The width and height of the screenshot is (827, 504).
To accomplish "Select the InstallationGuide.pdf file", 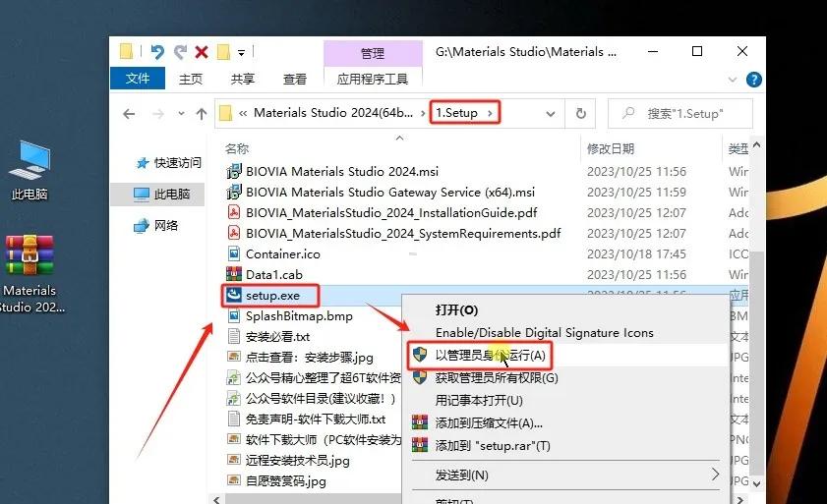I will coord(391,212).
